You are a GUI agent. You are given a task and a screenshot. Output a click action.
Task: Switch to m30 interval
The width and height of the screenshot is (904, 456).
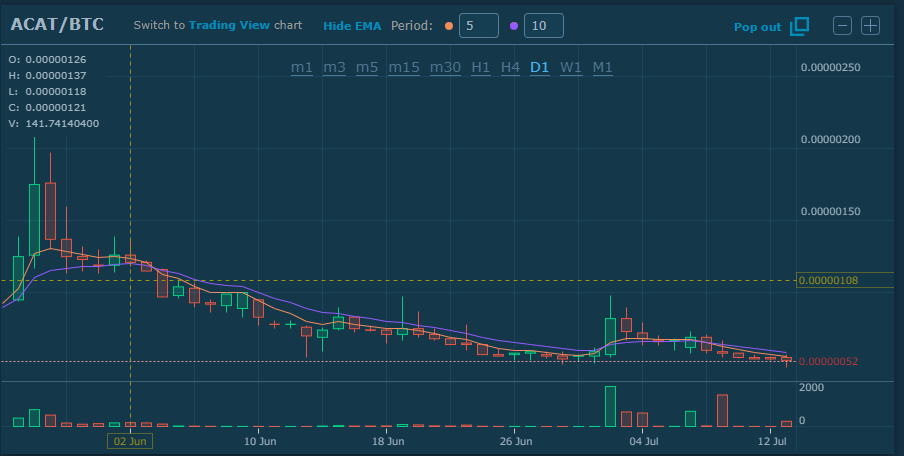445,67
